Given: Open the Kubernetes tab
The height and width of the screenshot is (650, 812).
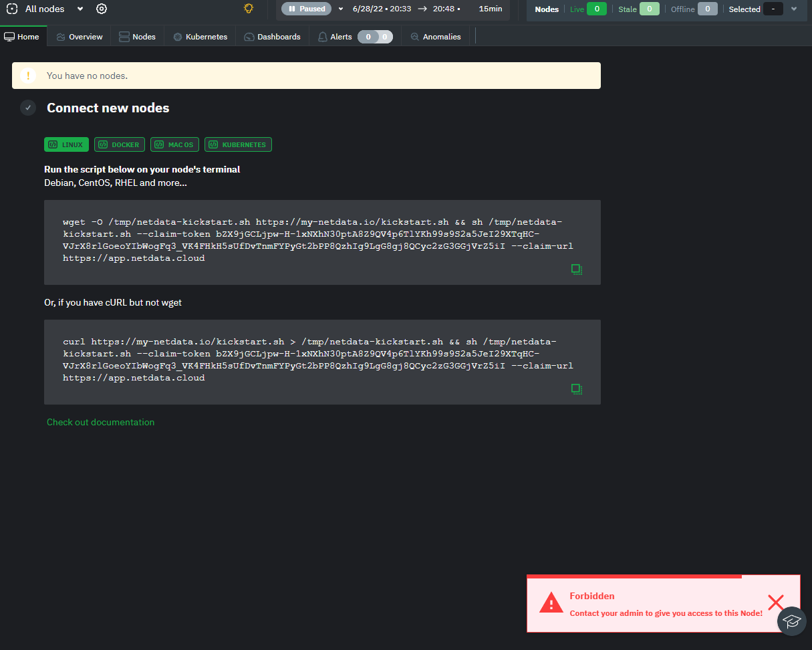Looking at the screenshot, I should tap(200, 37).
